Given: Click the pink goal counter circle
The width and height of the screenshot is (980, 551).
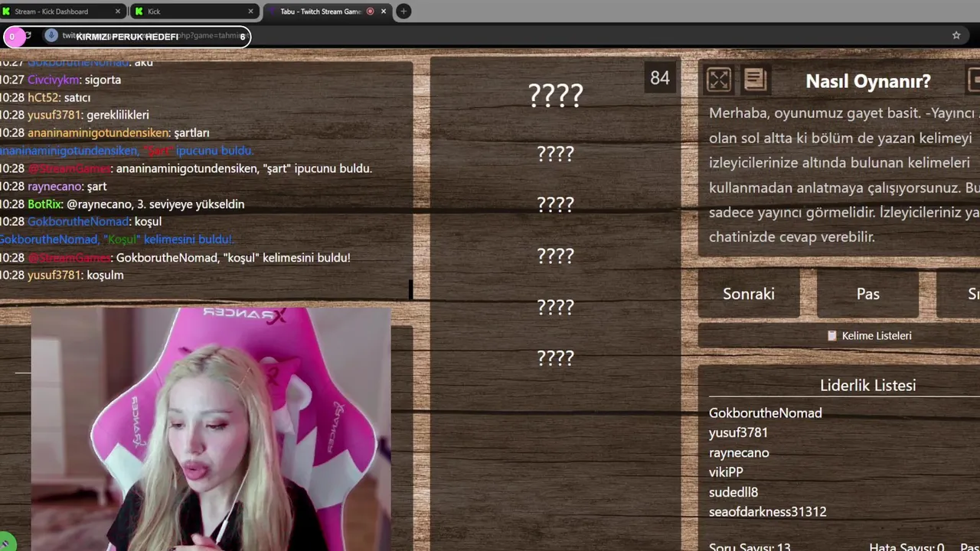Looking at the screenshot, I should click(x=13, y=36).
